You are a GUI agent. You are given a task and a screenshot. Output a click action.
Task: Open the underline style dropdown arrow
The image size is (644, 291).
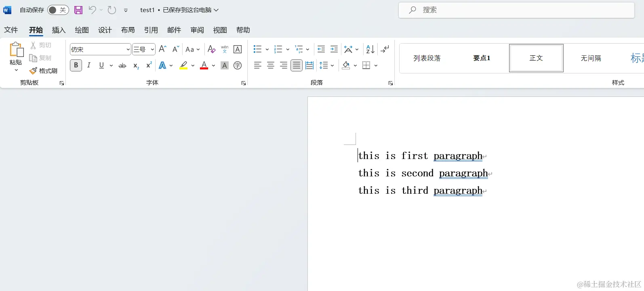coord(111,65)
